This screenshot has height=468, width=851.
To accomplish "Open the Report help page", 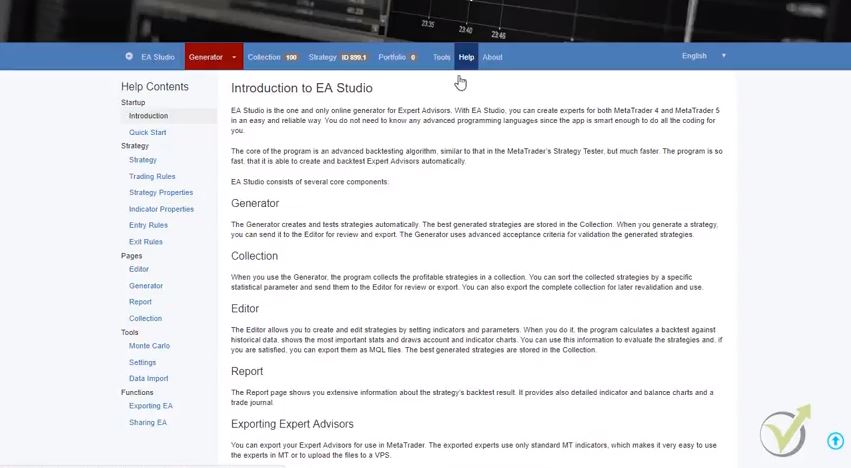I will [140, 302].
